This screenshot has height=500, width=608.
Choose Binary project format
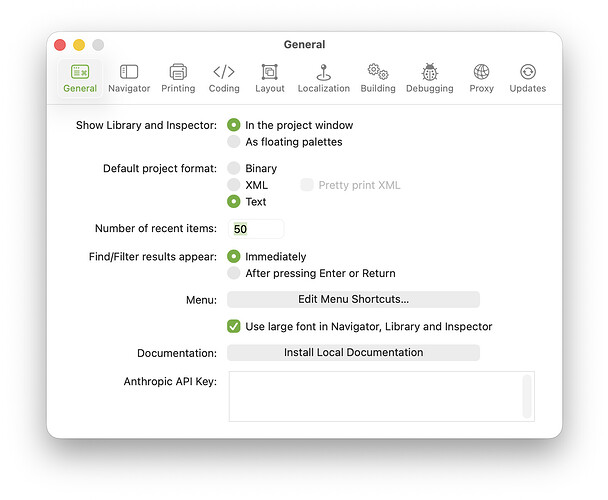pyautogui.click(x=233, y=168)
